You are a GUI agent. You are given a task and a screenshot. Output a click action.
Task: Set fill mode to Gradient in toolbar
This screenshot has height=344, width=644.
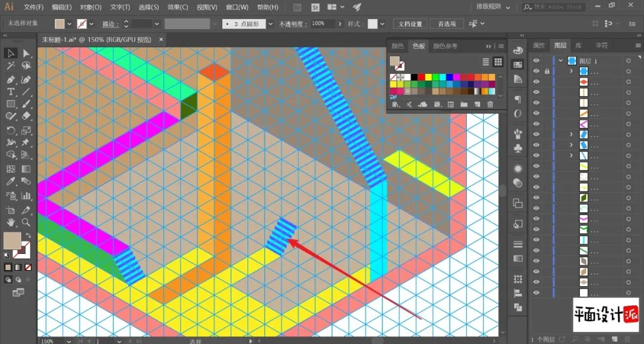(18, 268)
